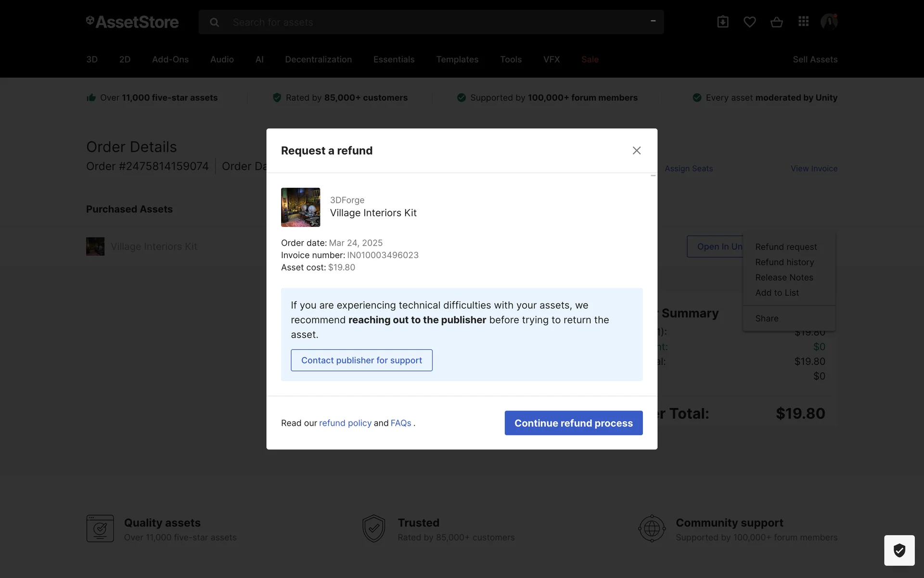This screenshot has height=578, width=924.
Task: Select Refund history menu entry
Action: coord(784,262)
